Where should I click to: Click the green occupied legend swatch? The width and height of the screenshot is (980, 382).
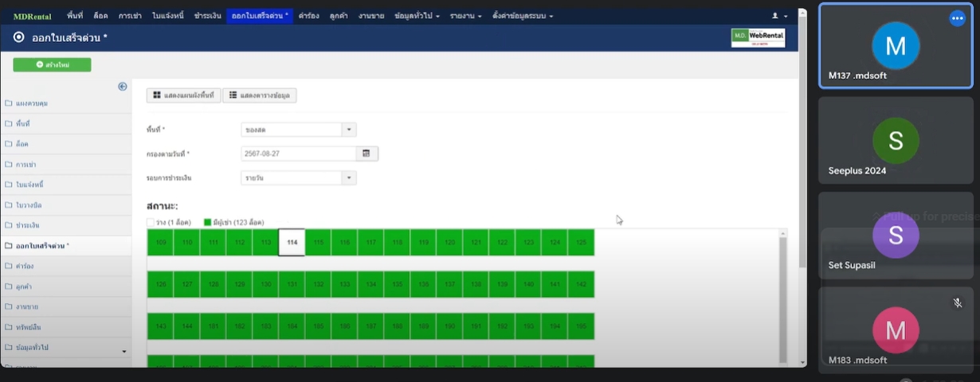click(207, 222)
